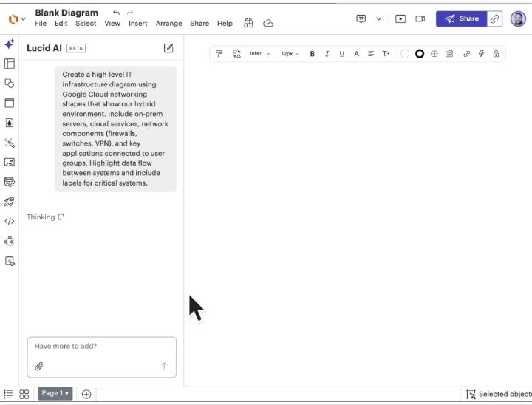The height and width of the screenshot is (405, 532).
Task: Open the image library sidebar icon
Action: tap(10, 162)
